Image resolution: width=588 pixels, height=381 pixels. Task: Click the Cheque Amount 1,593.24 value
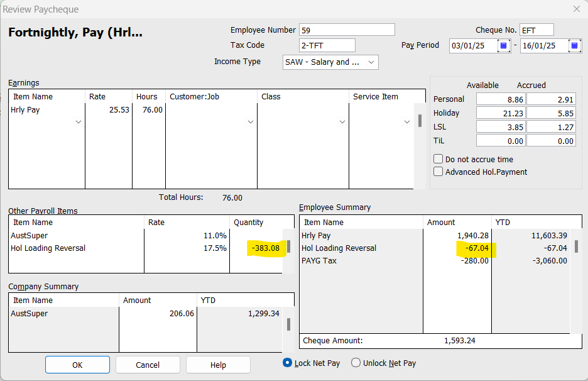pyautogui.click(x=460, y=341)
